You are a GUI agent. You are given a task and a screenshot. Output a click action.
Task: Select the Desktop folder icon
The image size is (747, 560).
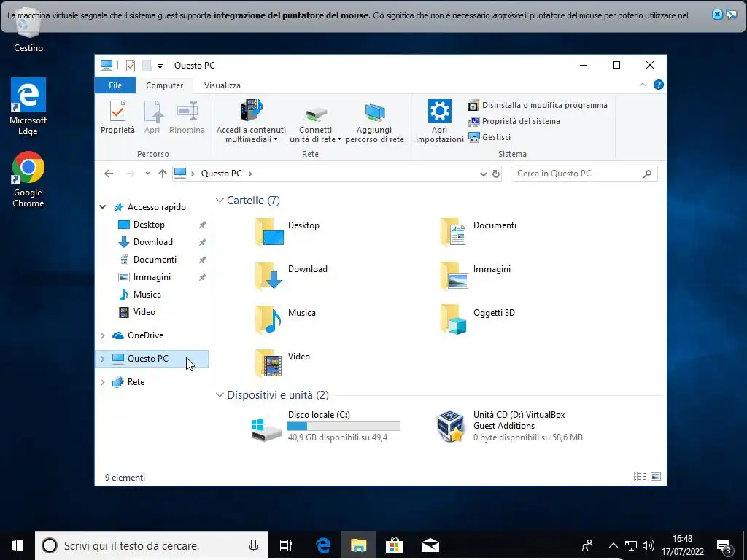click(x=269, y=232)
